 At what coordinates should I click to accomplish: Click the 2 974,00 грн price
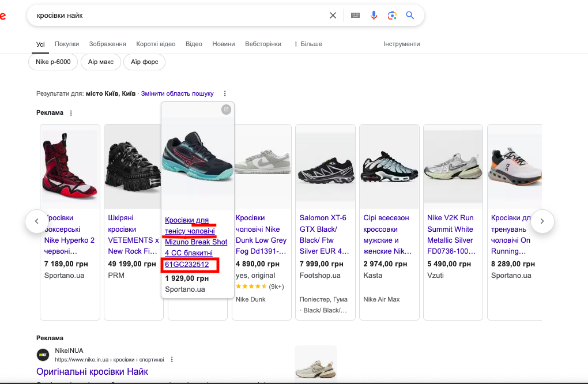[386, 264]
